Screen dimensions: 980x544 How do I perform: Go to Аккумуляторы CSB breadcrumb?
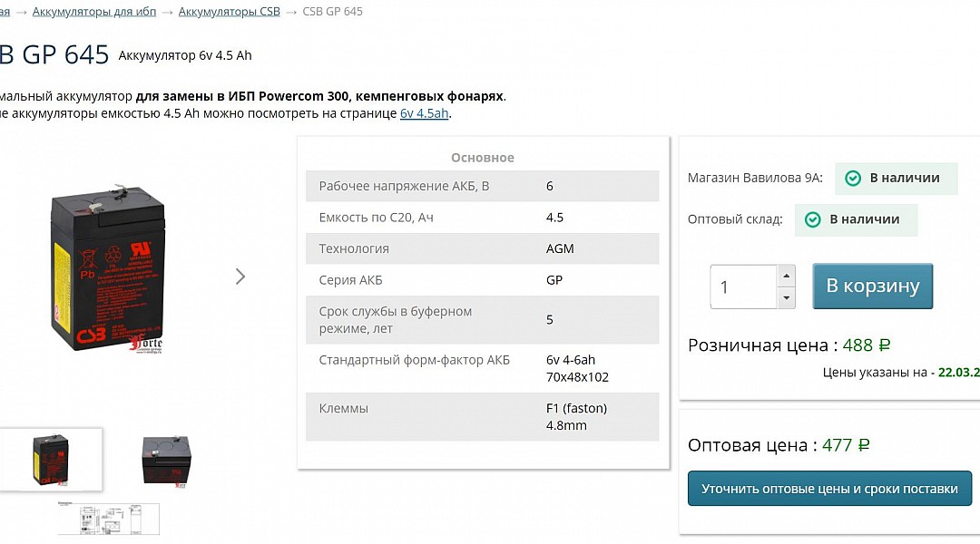[x=230, y=12]
